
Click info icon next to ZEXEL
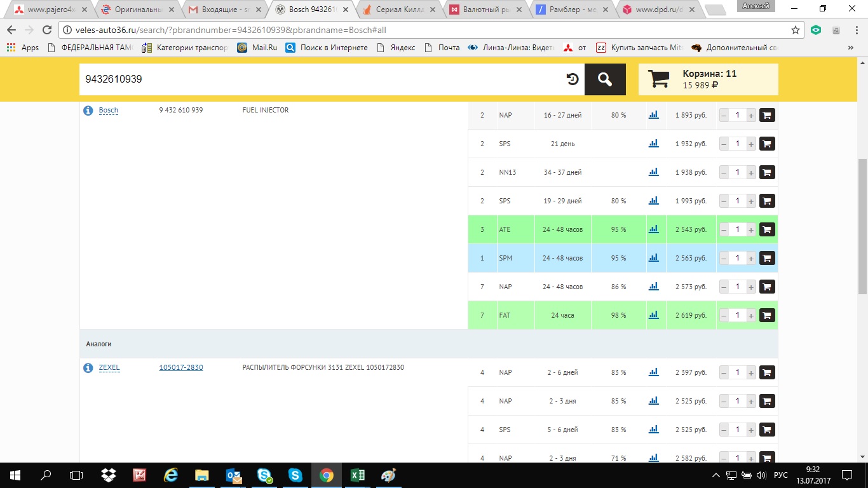[x=88, y=368]
